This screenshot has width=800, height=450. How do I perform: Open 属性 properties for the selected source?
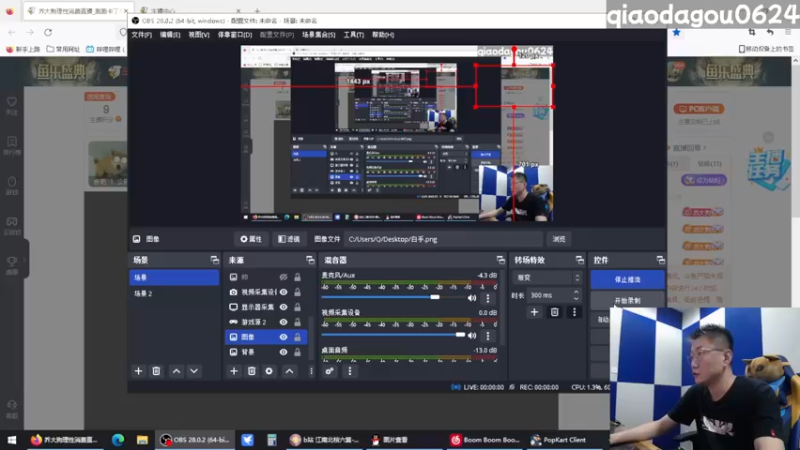(251, 239)
